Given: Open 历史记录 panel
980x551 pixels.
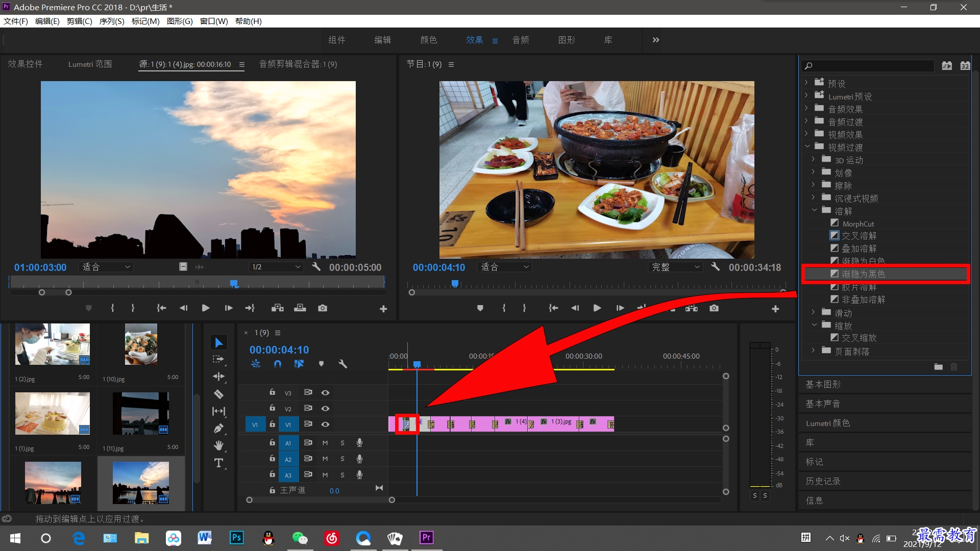Looking at the screenshot, I should tap(823, 481).
